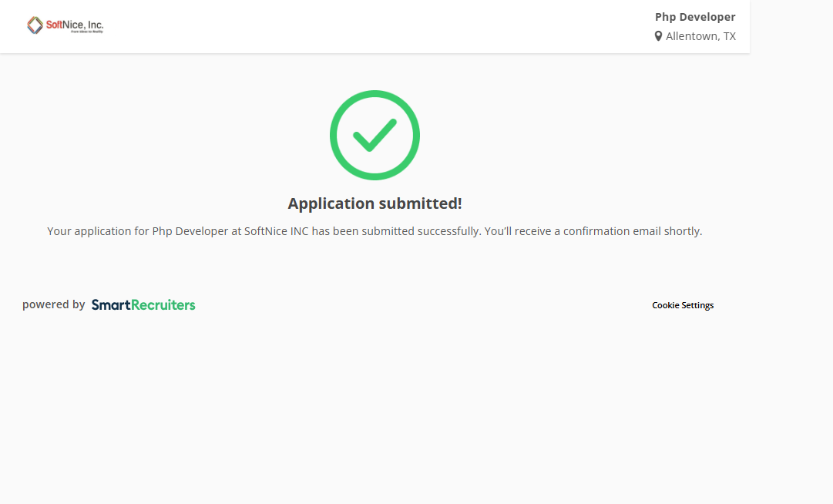This screenshot has height=504, width=833.
Task: Click the green circle ring around checkmark
Action: (x=336, y=135)
